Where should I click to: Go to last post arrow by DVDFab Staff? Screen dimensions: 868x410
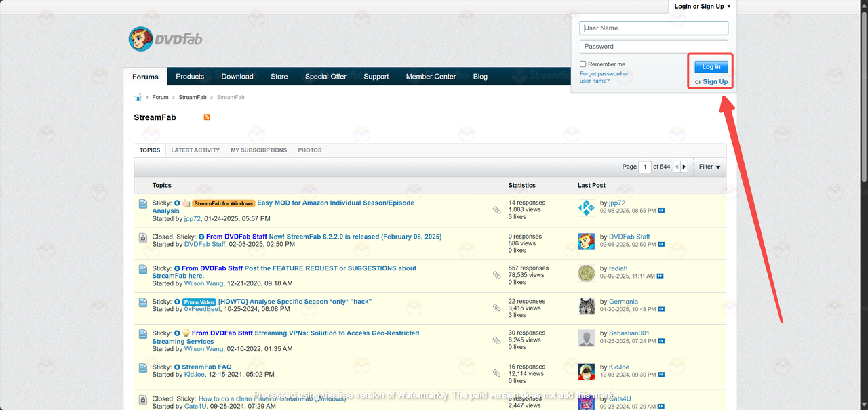point(661,245)
